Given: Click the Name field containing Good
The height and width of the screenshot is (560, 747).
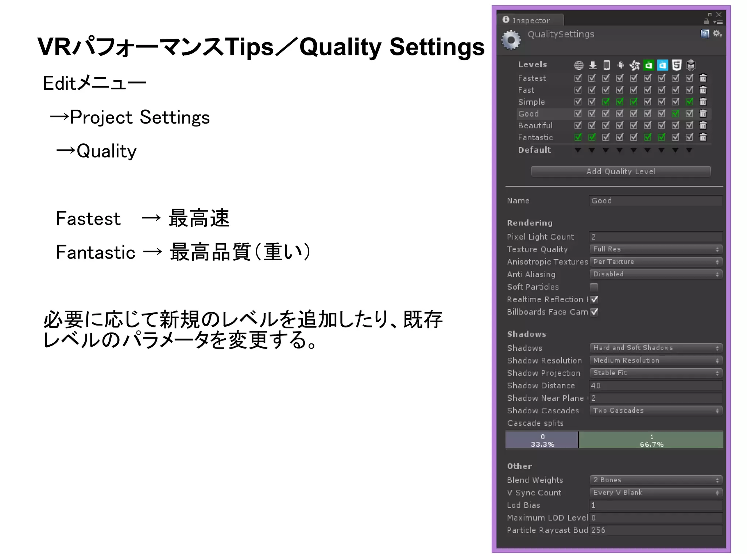Looking at the screenshot, I should pos(656,201).
